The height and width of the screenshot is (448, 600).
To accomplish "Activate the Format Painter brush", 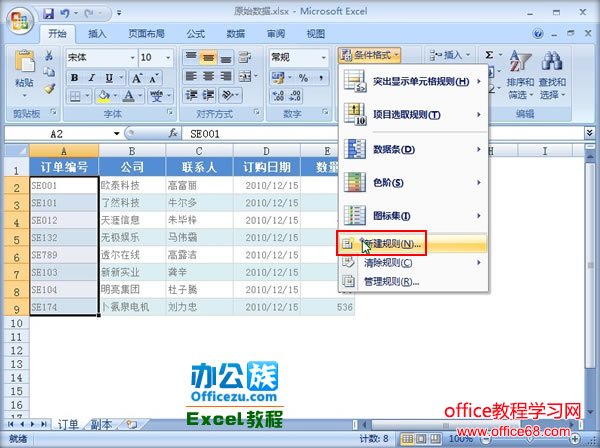I will 49,89.
